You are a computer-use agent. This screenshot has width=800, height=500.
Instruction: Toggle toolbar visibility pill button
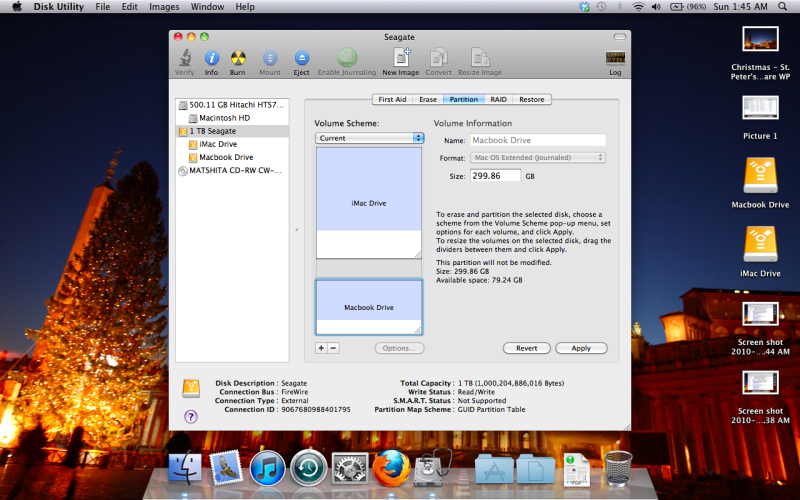(619, 37)
